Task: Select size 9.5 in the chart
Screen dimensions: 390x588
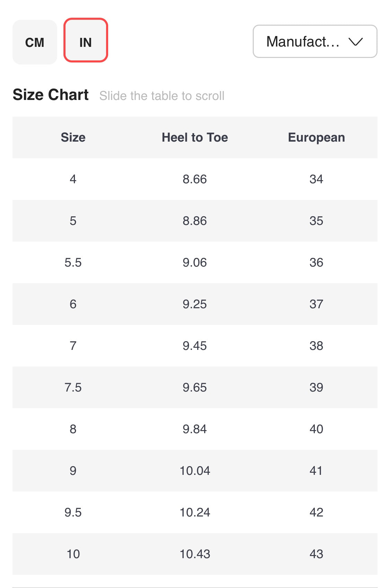Action: coord(73,512)
